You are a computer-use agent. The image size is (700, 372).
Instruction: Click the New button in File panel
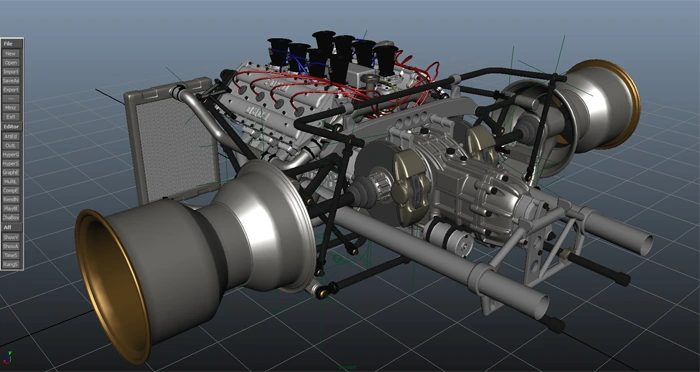coord(11,54)
